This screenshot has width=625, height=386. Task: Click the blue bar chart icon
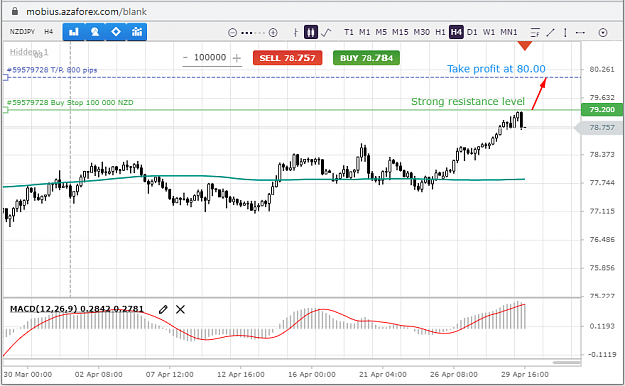tap(74, 32)
